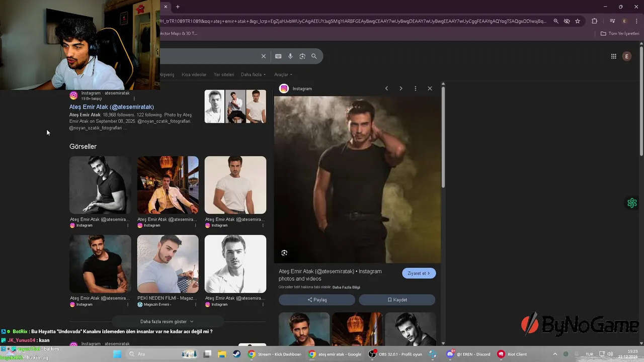644x362 pixels.
Task: Click the Instagram logo in preview panel header
Action: [x=284, y=88]
